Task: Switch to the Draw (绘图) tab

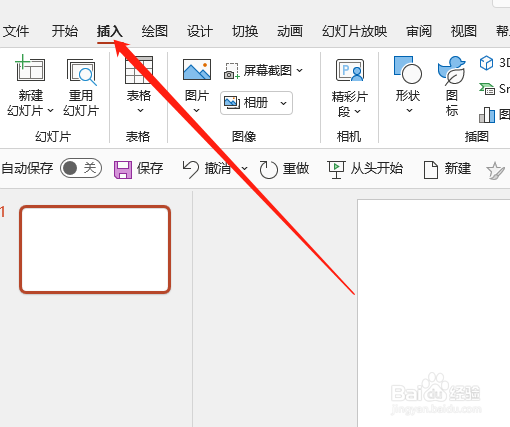Action: pyautogui.click(x=155, y=31)
